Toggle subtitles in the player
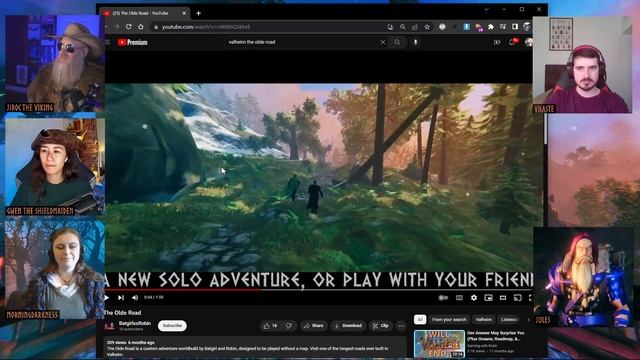Screen dimensions: 640x360 point(459,298)
